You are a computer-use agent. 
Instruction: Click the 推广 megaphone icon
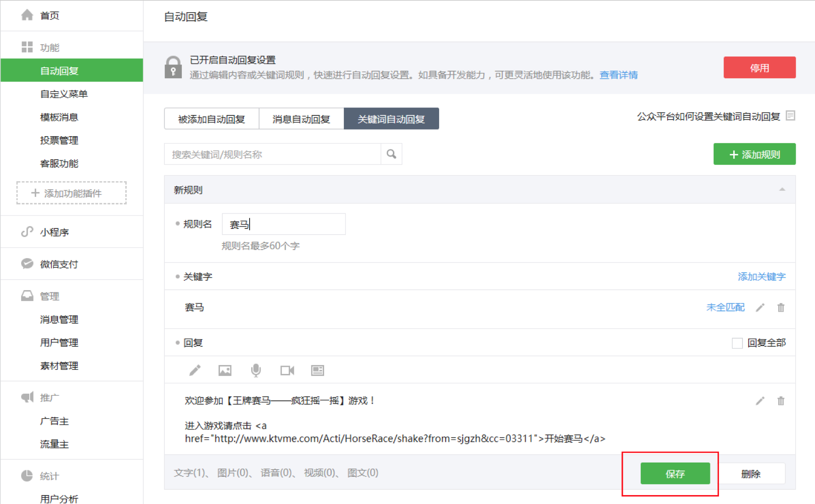tap(27, 397)
